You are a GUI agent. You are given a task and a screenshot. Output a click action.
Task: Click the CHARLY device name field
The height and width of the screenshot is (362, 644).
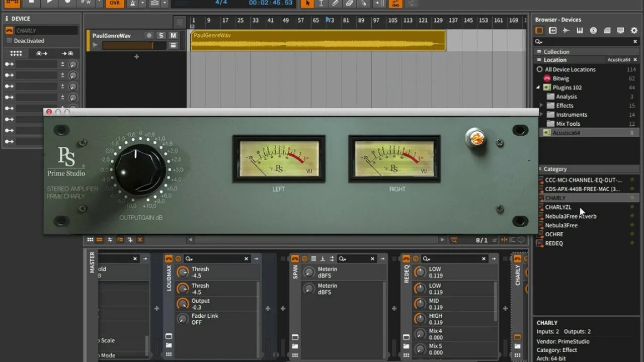click(x=46, y=31)
